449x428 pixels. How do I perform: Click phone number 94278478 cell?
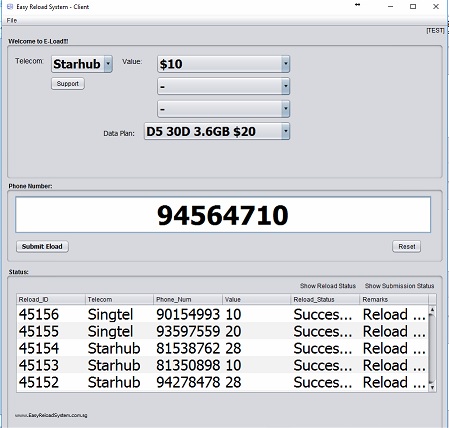(188, 382)
